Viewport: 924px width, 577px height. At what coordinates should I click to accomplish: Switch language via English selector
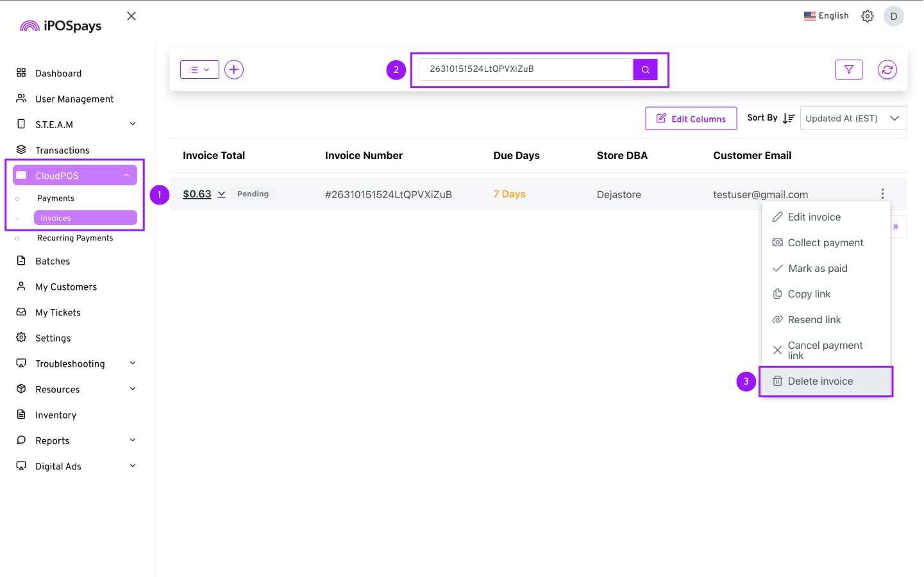tap(826, 16)
